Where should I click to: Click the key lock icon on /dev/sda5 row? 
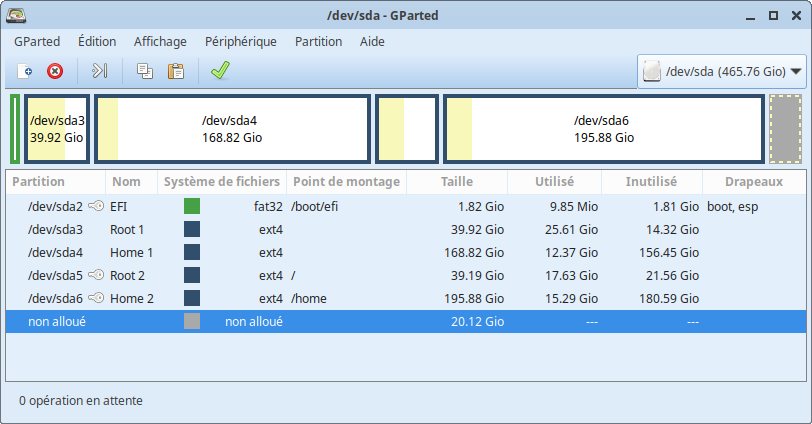click(96, 275)
